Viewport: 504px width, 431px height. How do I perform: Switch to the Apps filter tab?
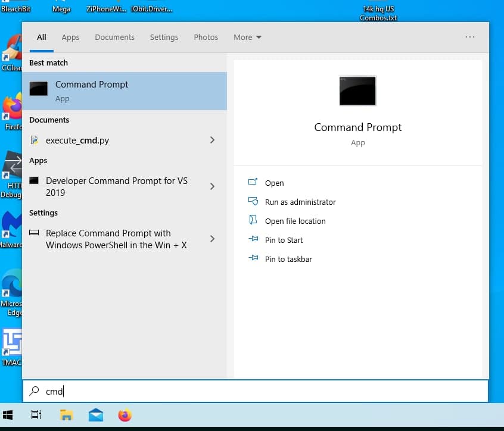pos(70,37)
